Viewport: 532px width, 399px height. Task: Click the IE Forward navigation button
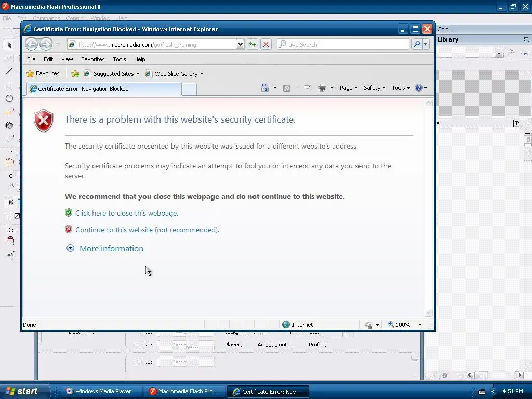click(x=46, y=44)
